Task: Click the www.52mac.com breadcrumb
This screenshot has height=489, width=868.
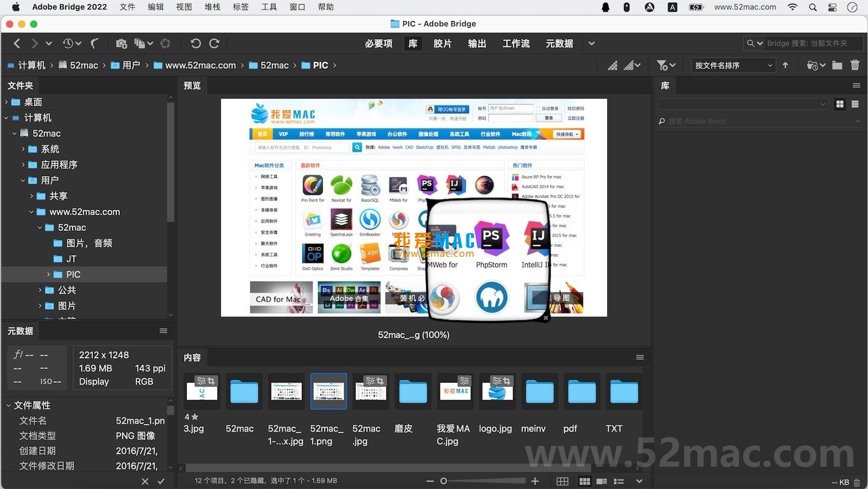Action: coord(195,65)
